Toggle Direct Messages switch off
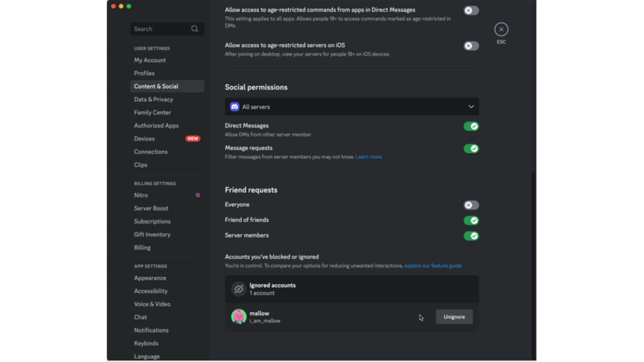644x362 pixels. pos(471,126)
